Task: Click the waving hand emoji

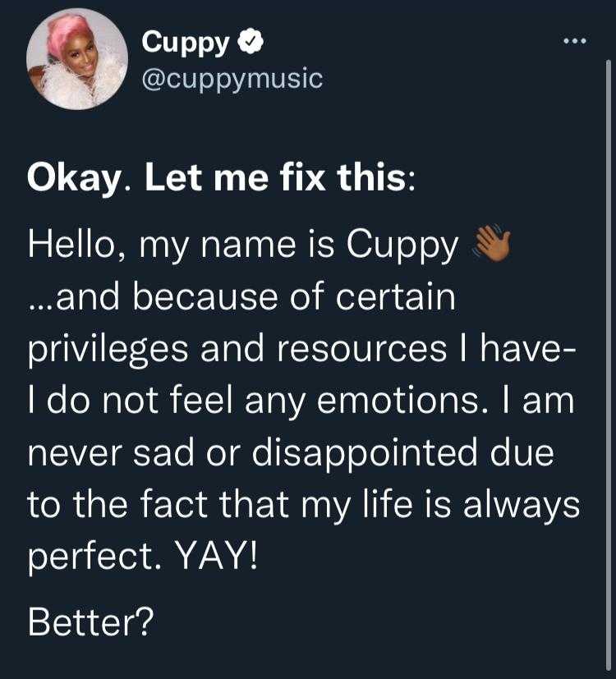Action: [x=492, y=243]
